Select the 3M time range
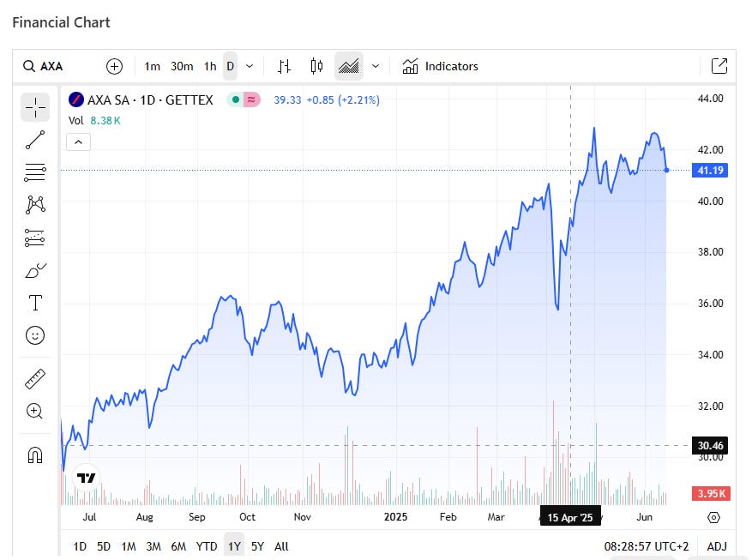 point(153,546)
